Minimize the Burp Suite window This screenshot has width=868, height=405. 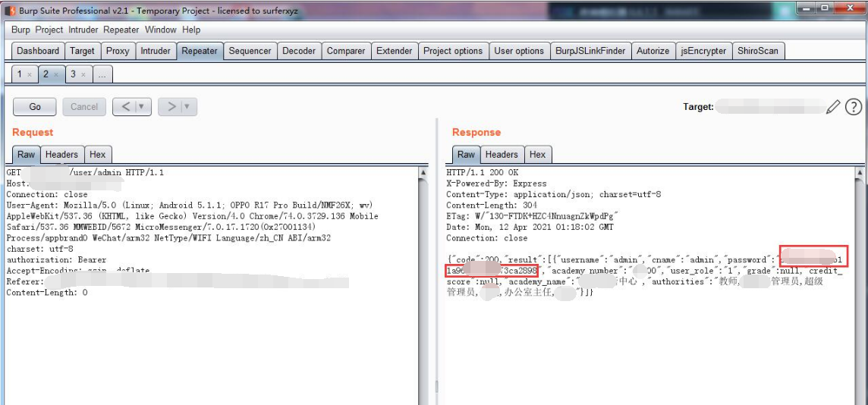pos(807,8)
